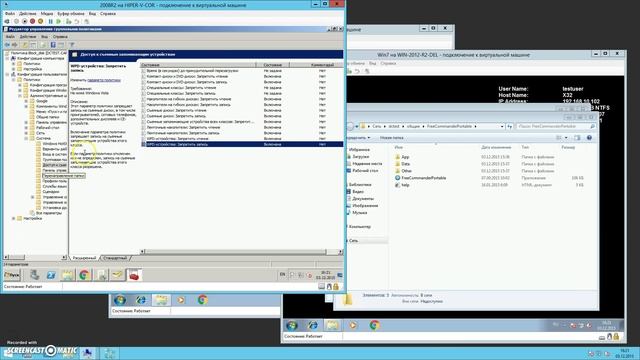Open Действие menu in 2008R2 VM connection window
Viewport: 640px width, 360px height.
pyautogui.click(x=28, y=13)
